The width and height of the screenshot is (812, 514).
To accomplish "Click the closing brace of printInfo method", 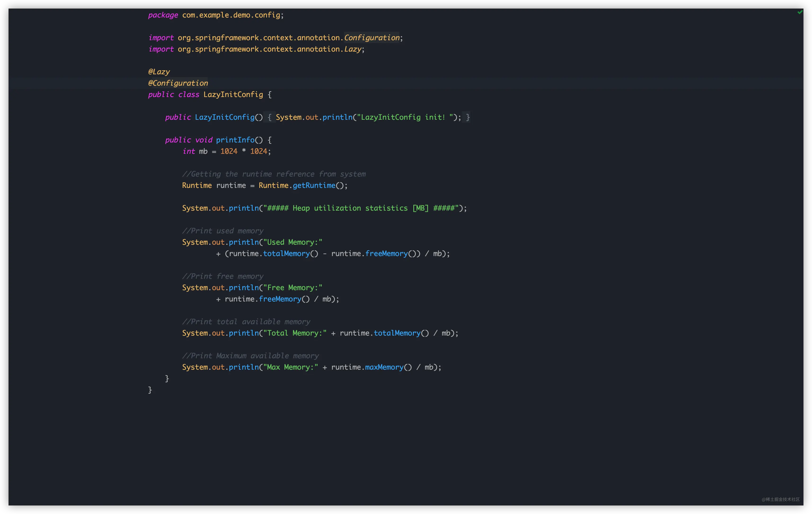I will tap(167, 378).
